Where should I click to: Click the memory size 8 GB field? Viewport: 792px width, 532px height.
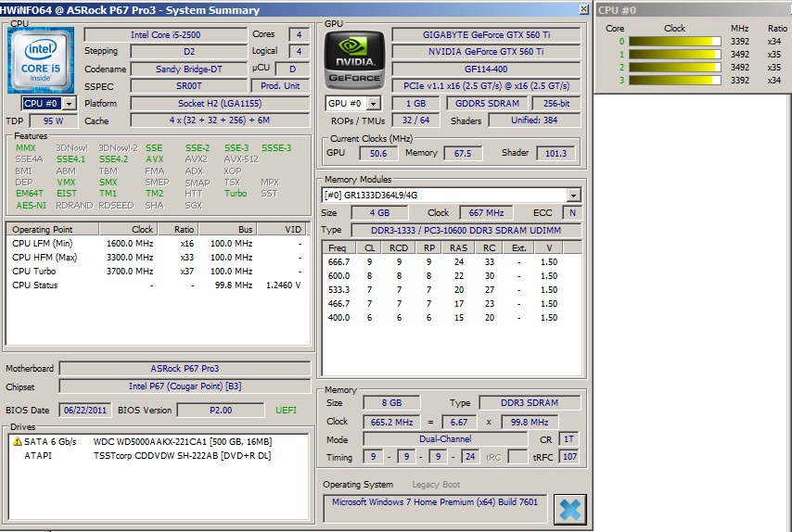tap(391, 403)
